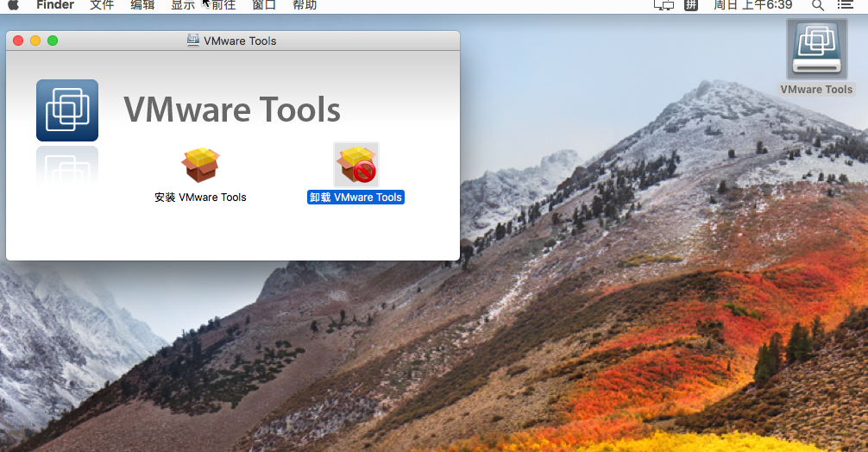Image resolution: width=868 pixels, height=452 pixels.
Task: Open the display mirroring menu bar icon
Action: pos(664,5)
